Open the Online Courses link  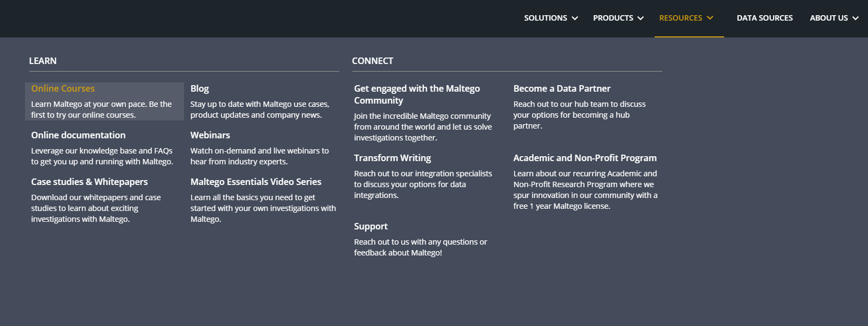coord(63,88)
